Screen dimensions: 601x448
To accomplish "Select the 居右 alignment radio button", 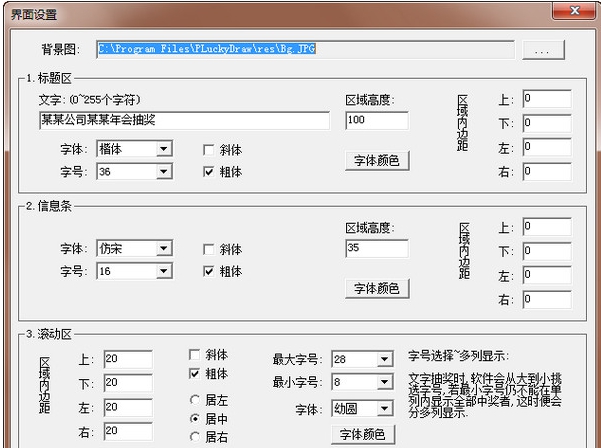I will (x=195, y=437).
